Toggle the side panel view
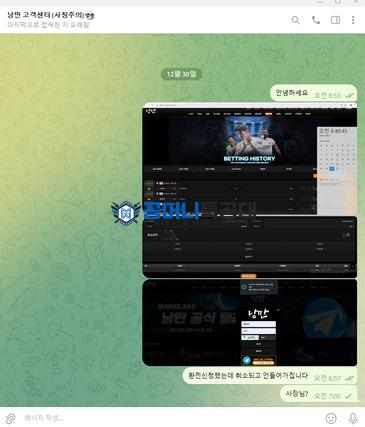The width and height of the screenshot is (365, 427). point(335,20)
